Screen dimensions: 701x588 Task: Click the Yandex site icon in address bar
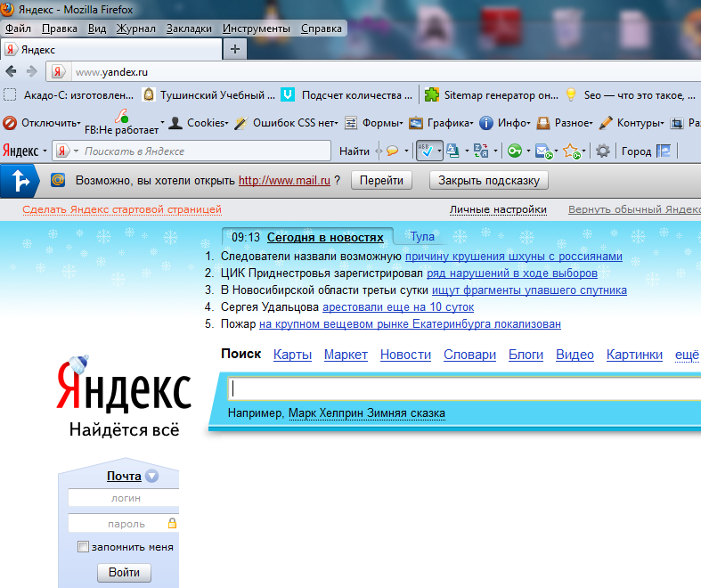click(x=58, y=71)
